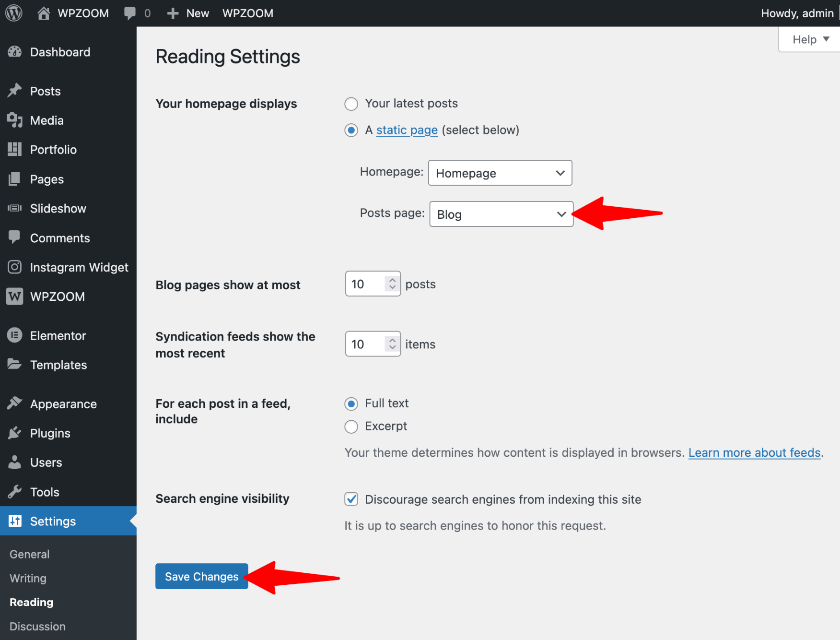The height and width of the screenshot is (640, 840).
Task: Open the Homepage dropdown
Action: pyautogui.click(x=500, y=173)
